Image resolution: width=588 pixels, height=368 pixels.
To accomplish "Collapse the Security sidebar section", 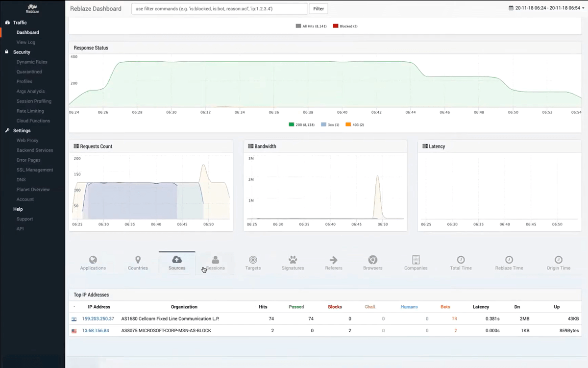I will [22, 52].
